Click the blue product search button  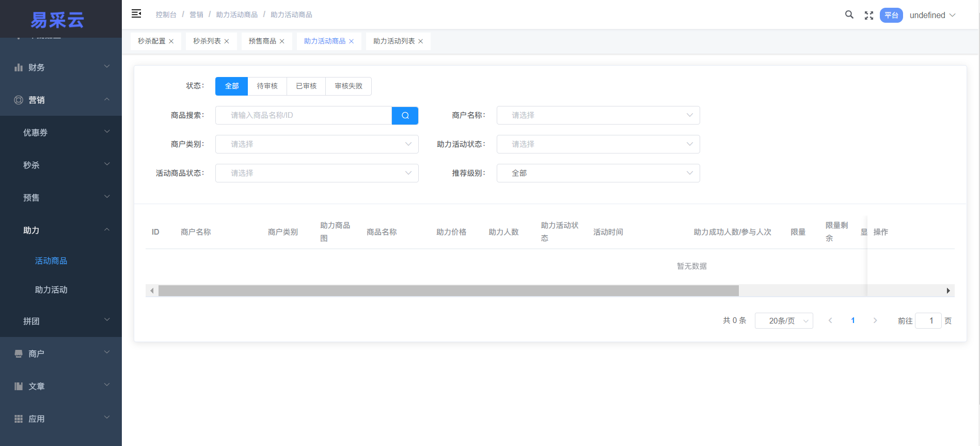pyautogui.click(x=405, y=115)
